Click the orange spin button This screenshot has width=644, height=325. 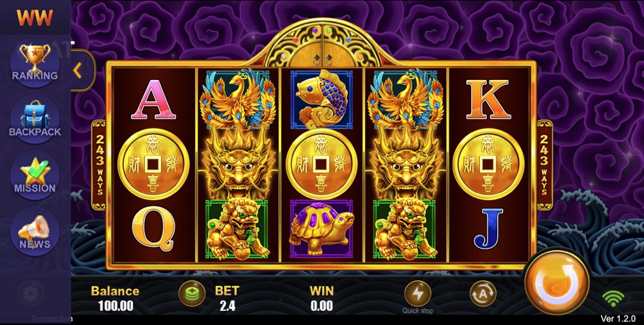pos(557,282)
